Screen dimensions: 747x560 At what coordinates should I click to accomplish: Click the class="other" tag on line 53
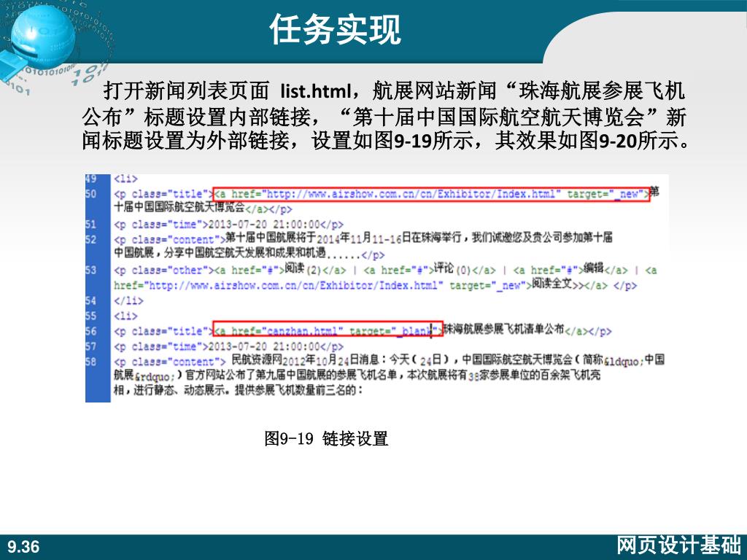click(164, 270)
